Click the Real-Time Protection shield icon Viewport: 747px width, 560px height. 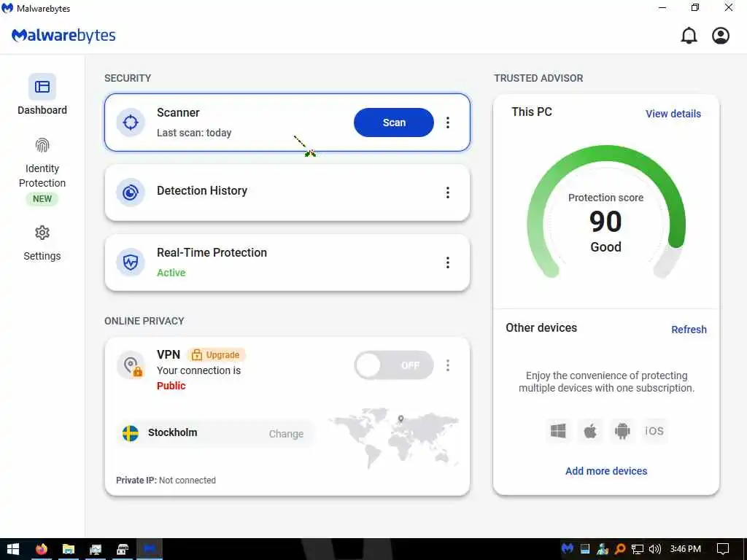pos(131,262)
